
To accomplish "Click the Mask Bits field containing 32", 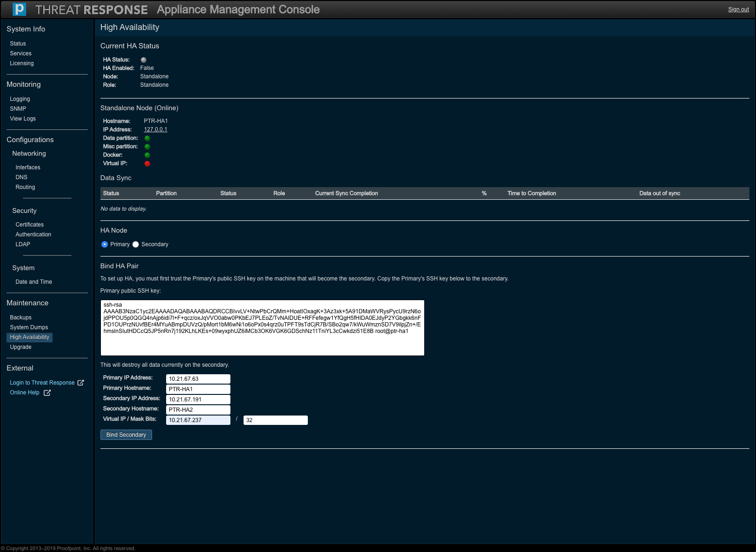I will 275,420.
